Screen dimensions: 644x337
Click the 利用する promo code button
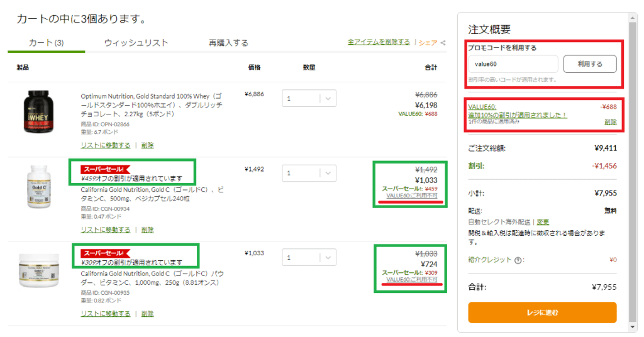590,64
